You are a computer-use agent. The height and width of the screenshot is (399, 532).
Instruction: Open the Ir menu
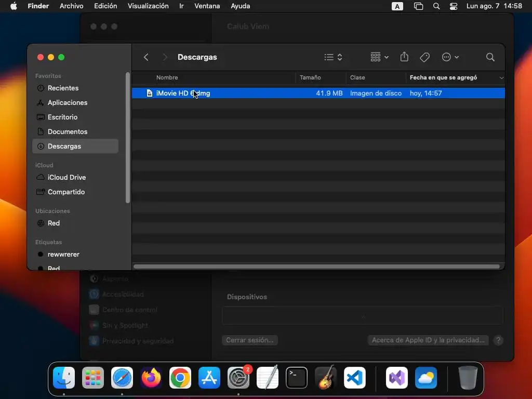(181, 6)
